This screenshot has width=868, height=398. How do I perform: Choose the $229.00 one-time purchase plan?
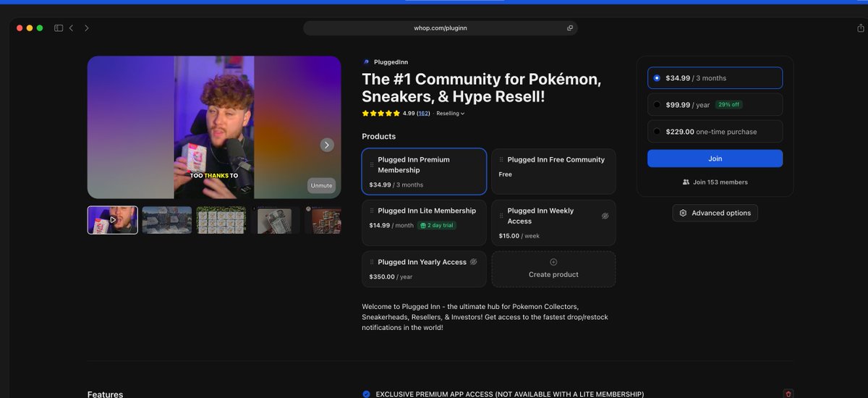pyautogui.click(x=715, y=132)
